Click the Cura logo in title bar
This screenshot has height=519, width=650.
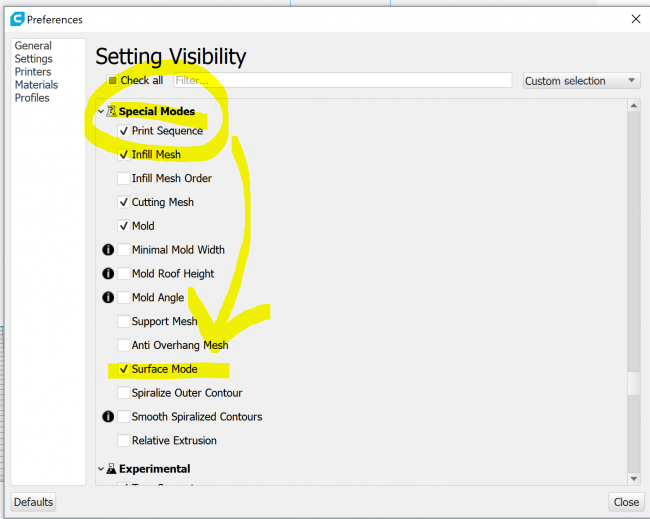coord(17,19)
